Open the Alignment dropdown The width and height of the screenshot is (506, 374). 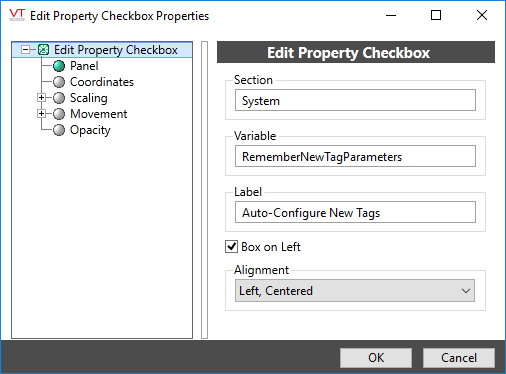click(x=355, y=291)
